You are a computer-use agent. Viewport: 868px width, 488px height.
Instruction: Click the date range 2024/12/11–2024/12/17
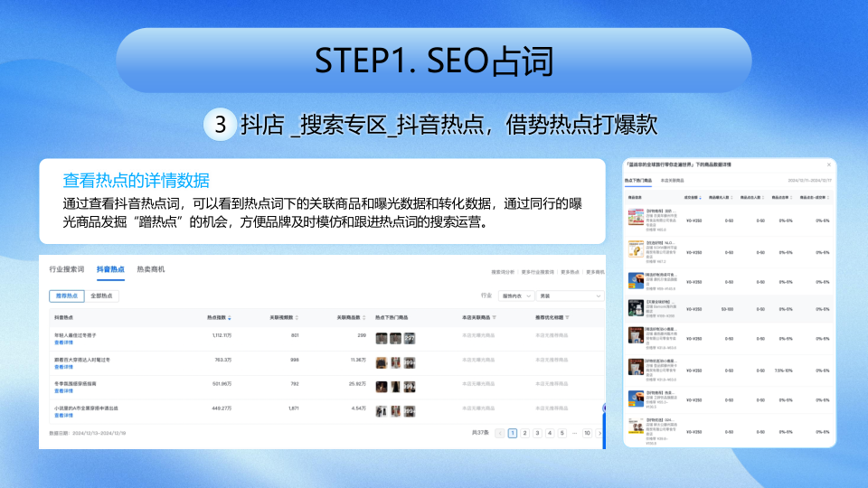810,181
